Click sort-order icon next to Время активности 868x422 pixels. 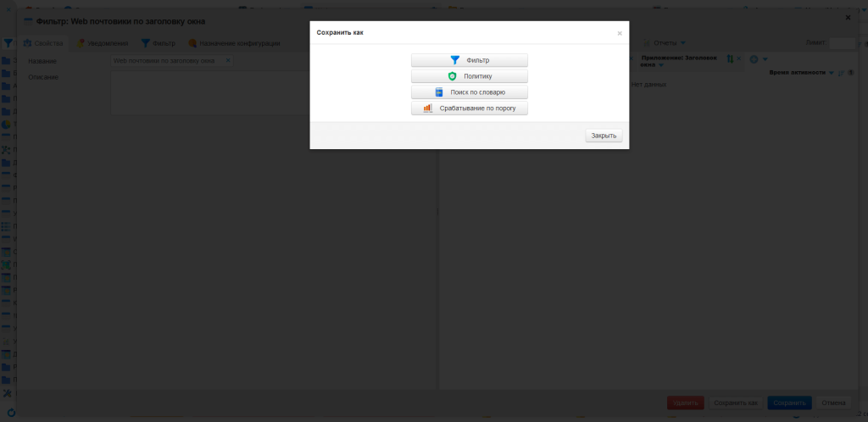click(x=842, y=73)
